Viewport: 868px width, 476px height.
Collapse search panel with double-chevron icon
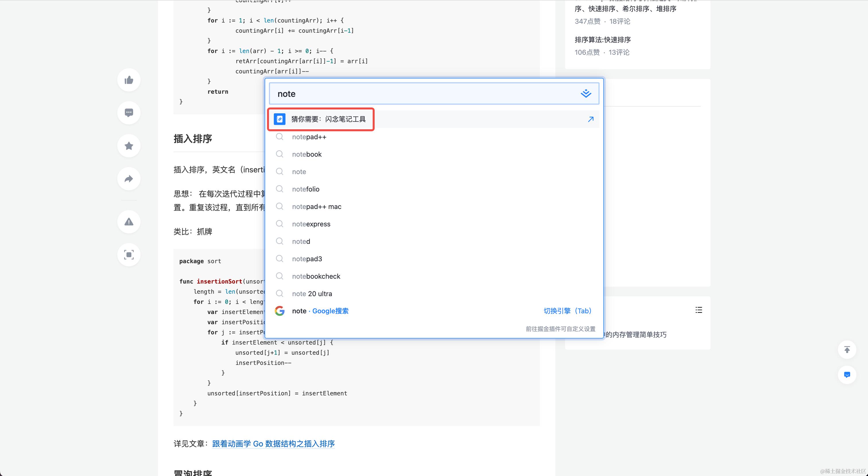pyautogui.click(x=586, y=93)
